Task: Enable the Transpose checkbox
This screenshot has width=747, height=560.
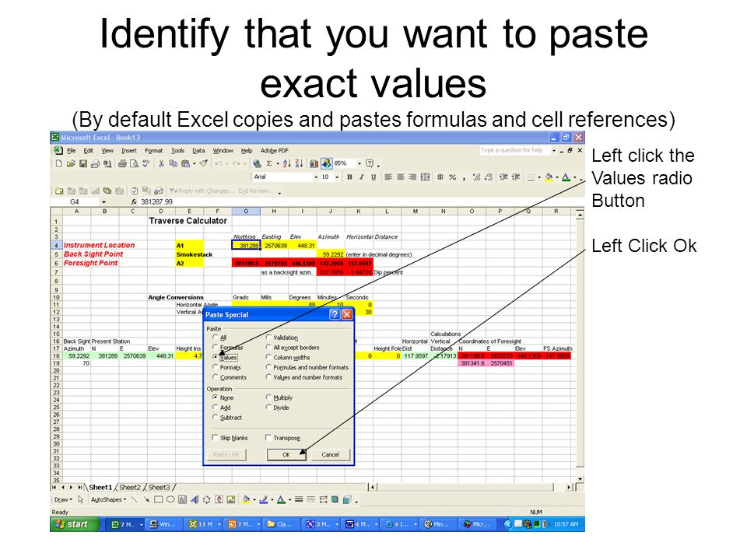Action: (x=268, y=438)
